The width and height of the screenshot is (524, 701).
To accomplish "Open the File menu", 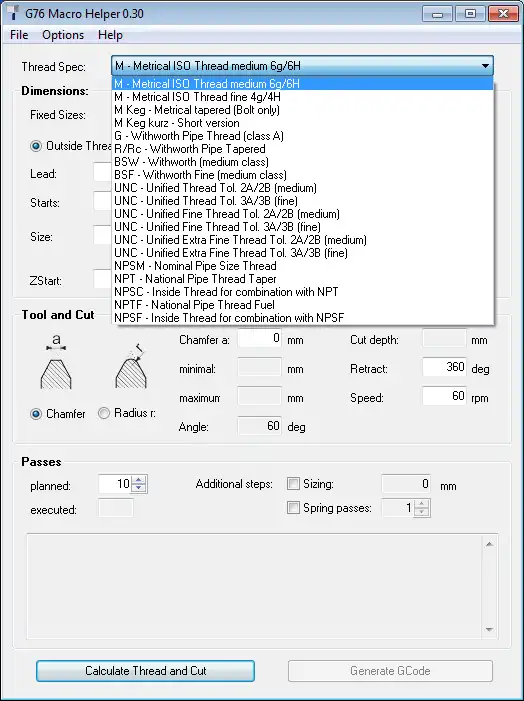I will 19,35.
